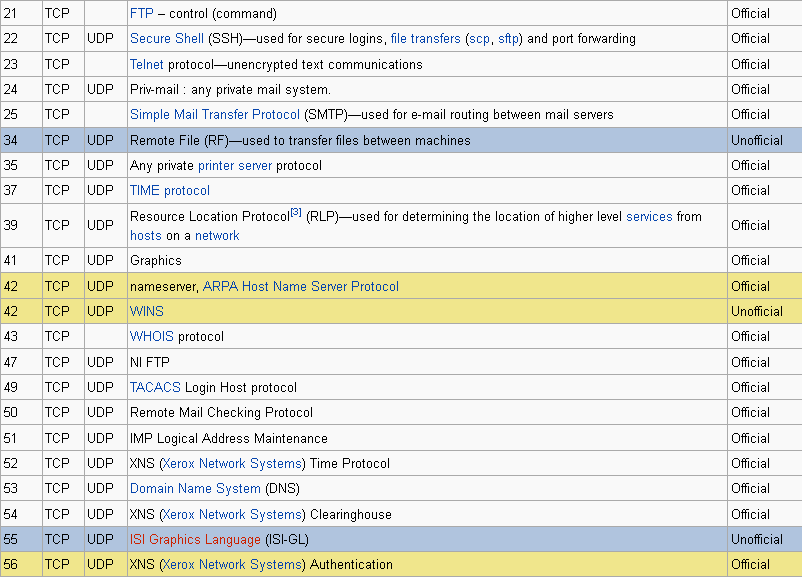Viewport: 802px width, 577px height.
Task: Follow the sftp link
Action: click(x=509, y=39)
